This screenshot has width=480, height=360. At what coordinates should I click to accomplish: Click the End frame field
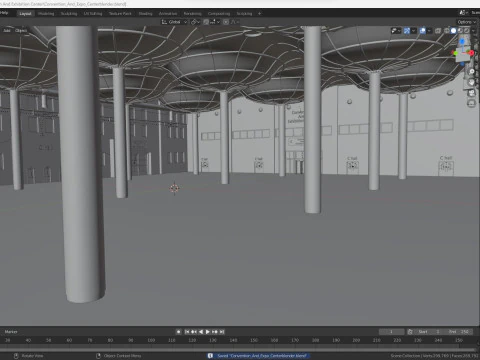(459, 332)
